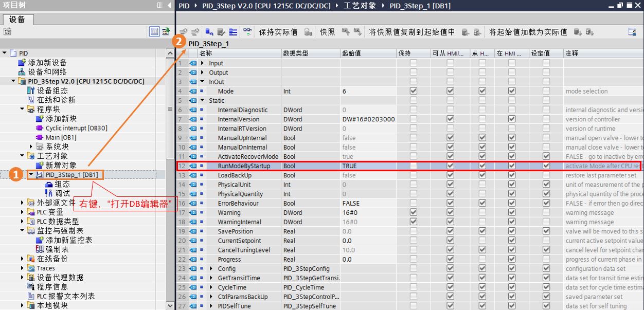The image size is (644, 310).
Task: Click the project tree vertical scrollbar thumb
Action: click(170, 108)
